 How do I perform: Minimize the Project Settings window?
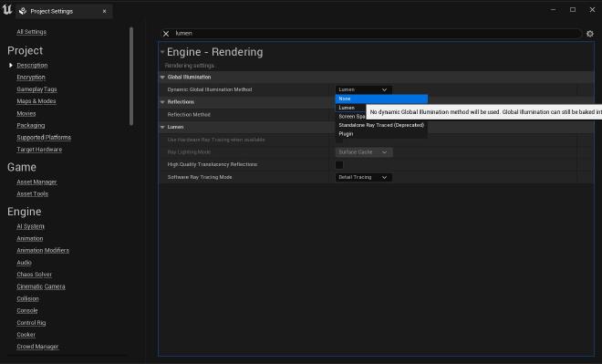pos(554,10)
